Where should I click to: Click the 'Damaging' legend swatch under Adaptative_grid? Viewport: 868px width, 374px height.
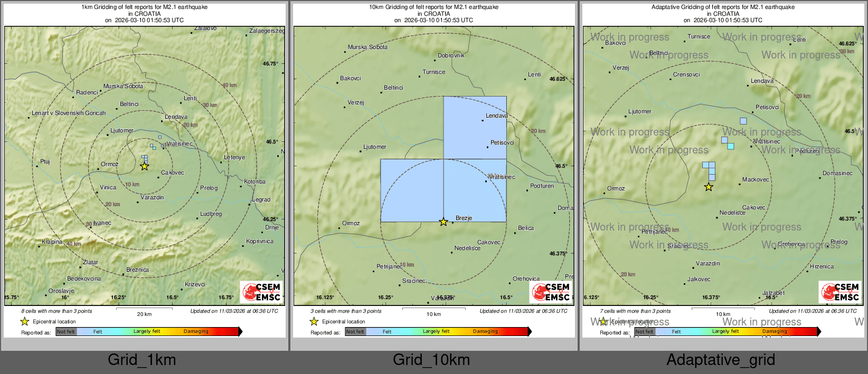click(x=775, y=331)
